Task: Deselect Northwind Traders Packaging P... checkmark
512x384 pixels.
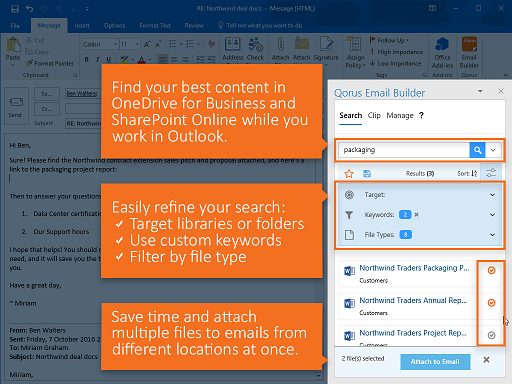Action: pos(491,270)
